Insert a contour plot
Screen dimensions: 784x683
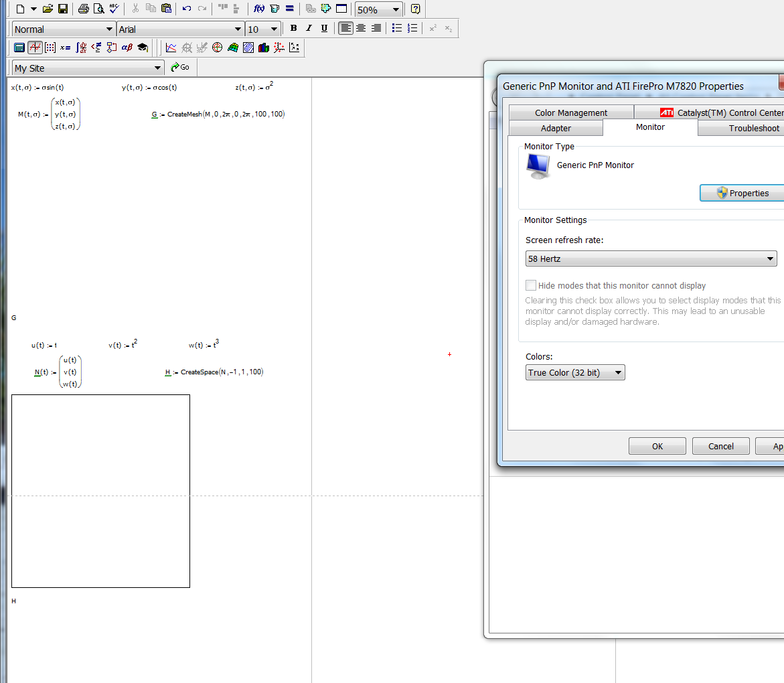point(248,48)
